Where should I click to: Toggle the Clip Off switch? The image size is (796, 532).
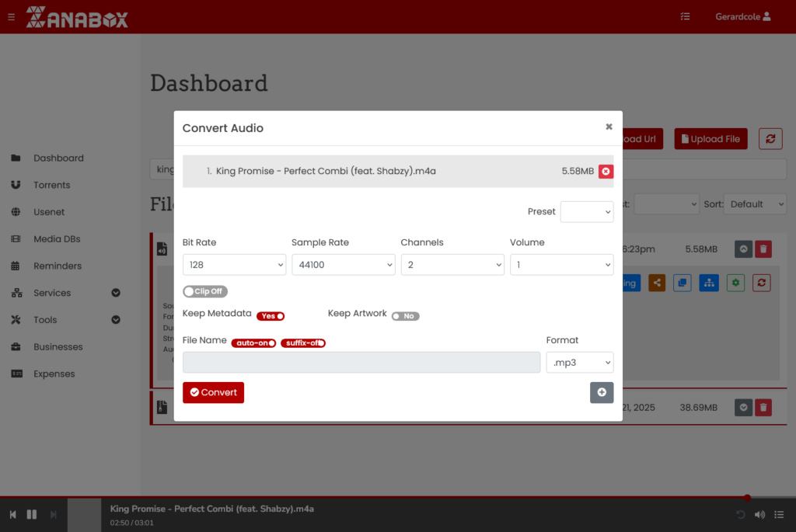coord(205,291)
